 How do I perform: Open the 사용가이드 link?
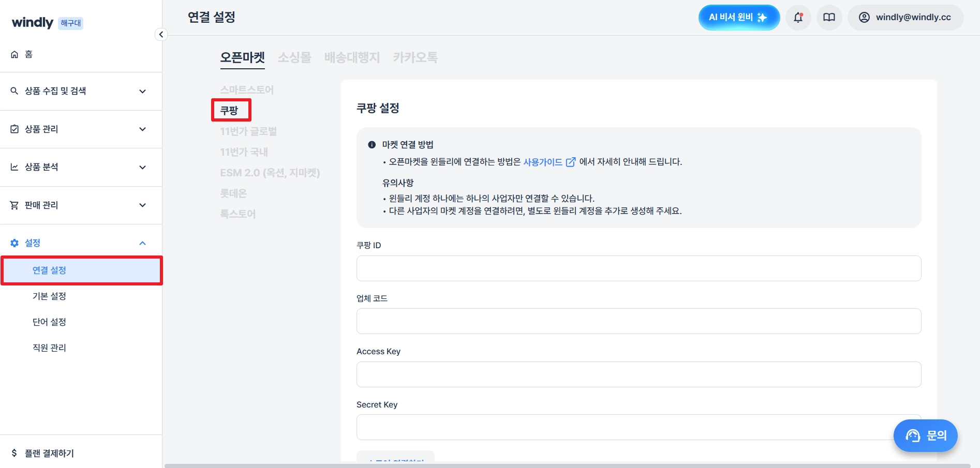(x=543, y=162)
